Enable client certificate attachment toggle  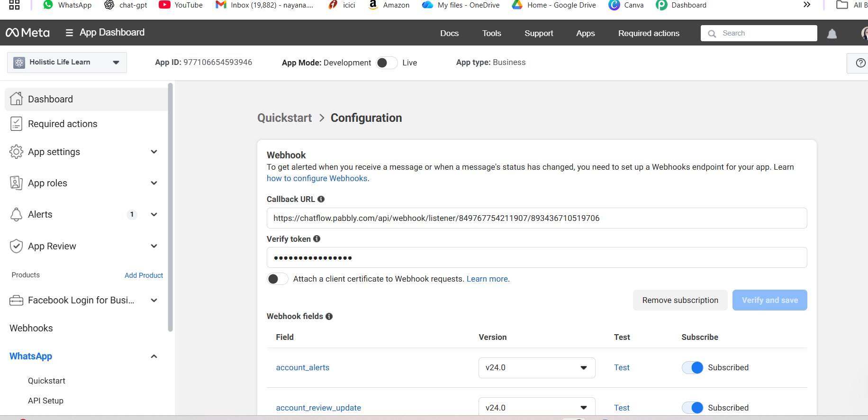tap(277, 279)
